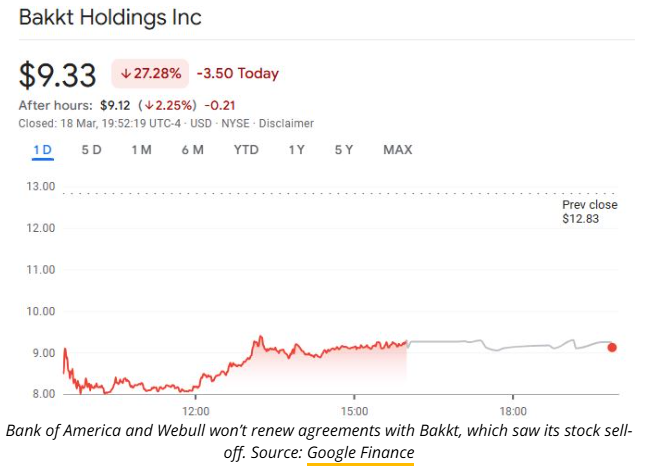Click the red end-of-day price dot

point(612,348)
